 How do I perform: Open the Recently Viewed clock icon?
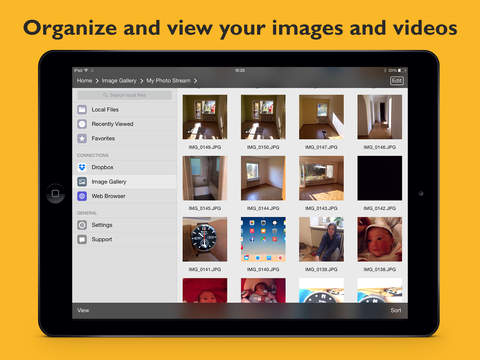click(82, 124)
